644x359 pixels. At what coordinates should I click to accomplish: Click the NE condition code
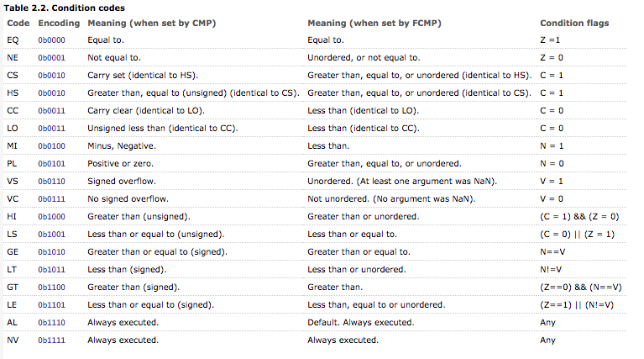click(x=13, y=57)
